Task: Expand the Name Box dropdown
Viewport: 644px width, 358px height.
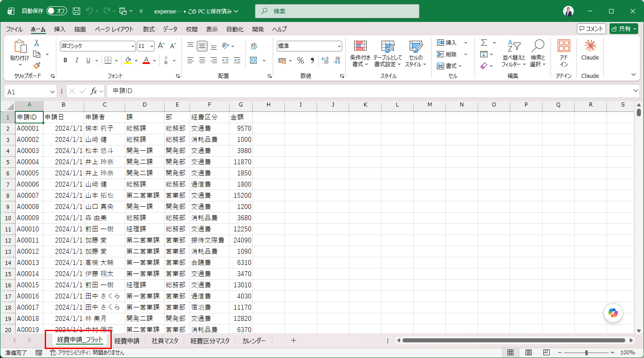Action: pyautogui.click(x=53, y=91)
